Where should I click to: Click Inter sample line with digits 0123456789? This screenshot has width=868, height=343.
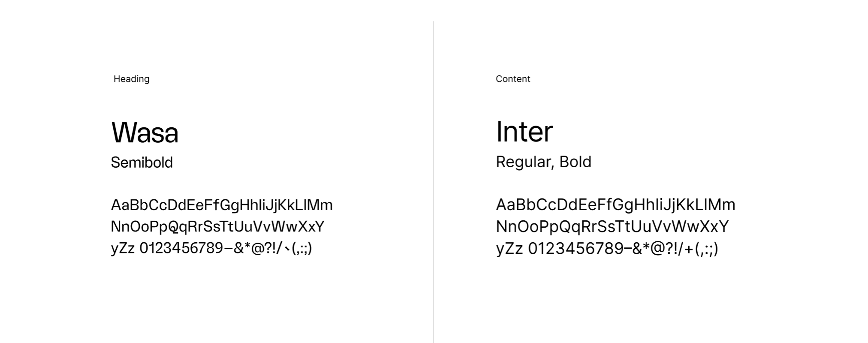607,248
